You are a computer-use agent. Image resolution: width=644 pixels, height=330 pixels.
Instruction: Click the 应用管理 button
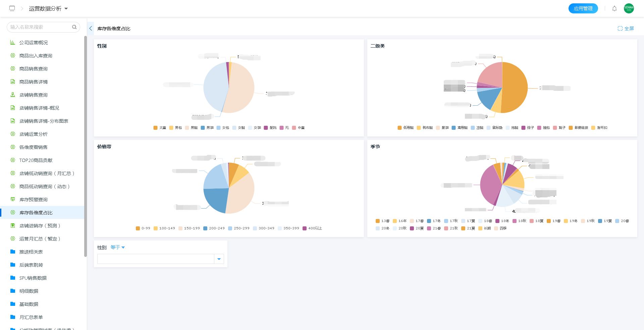pyautogui.click(x=583, y=8)
